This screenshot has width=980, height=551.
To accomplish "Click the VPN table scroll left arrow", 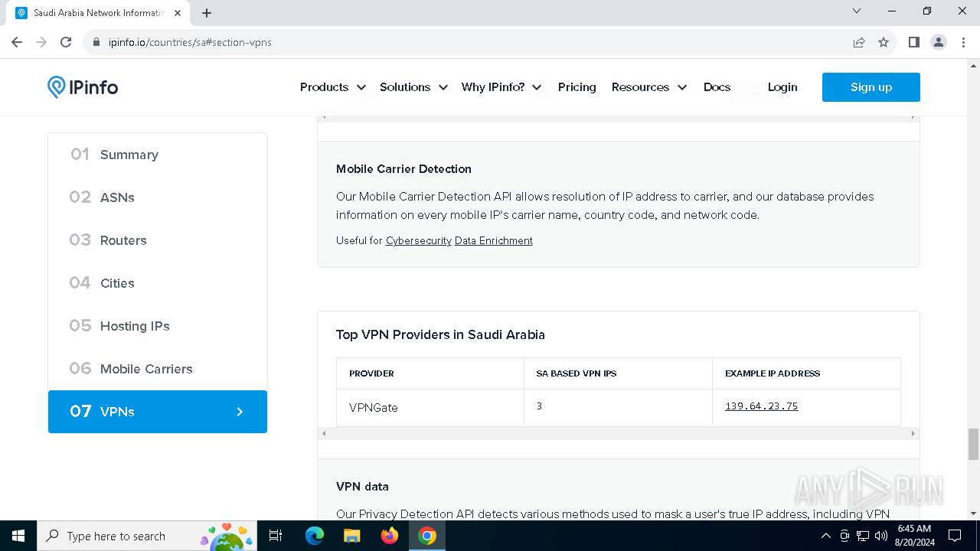I will 324,434.
